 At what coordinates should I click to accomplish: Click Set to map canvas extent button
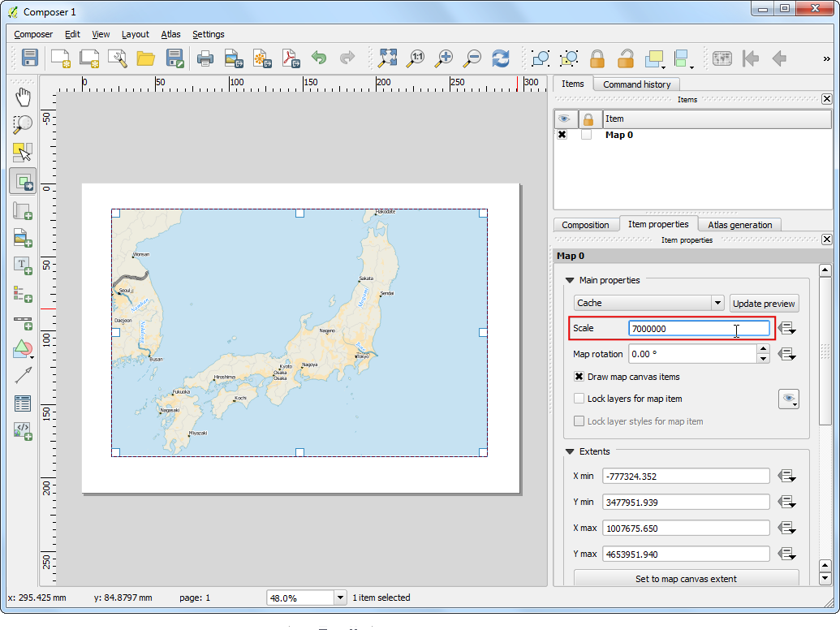coord(686,579)
